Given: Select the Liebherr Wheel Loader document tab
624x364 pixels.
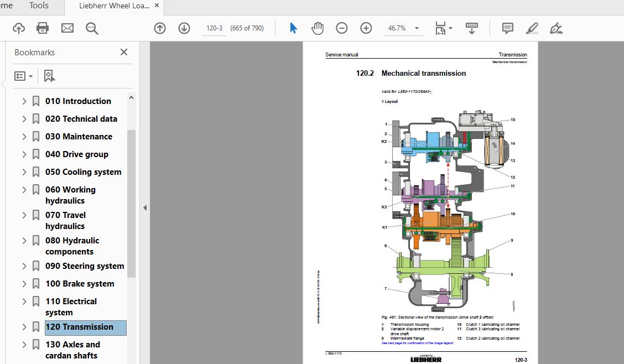Looking at the screenshot, I should tap(113, 6).
